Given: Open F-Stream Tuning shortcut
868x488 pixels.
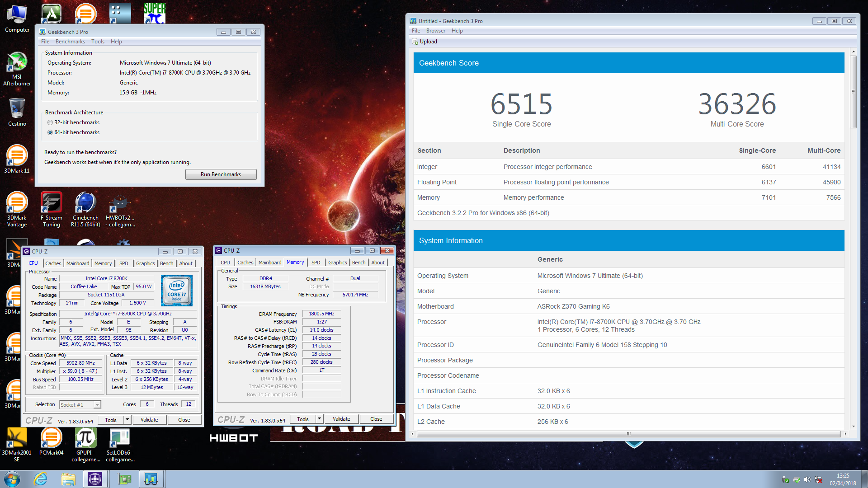Looking at the screenshot, I should [x=51, y=209].
